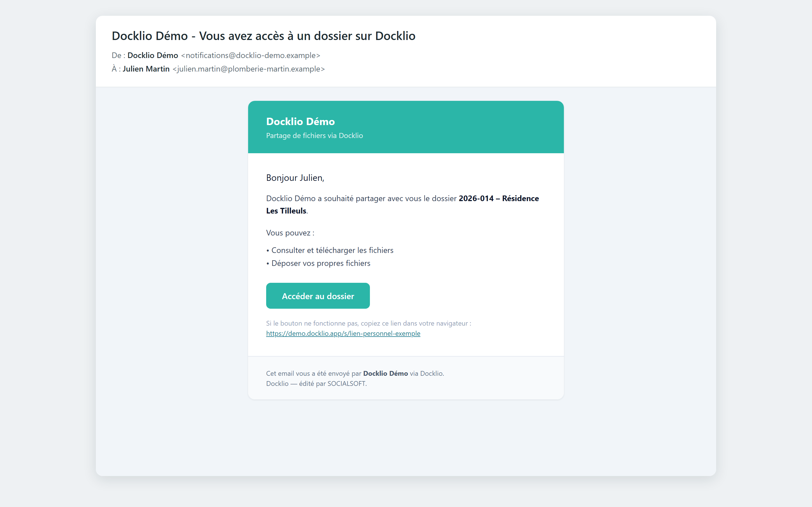Select the folder name 2026-014 – Résidence

[x=498, y=199]
